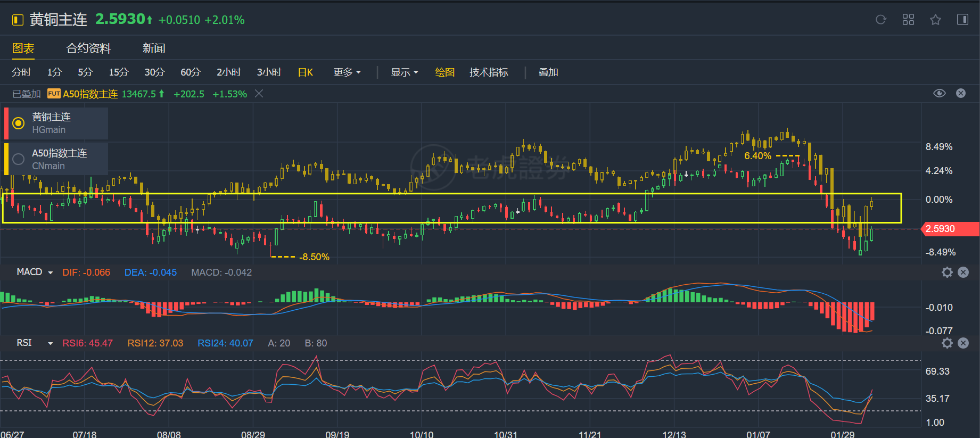Open MACD indicator settings gear
980x438 pixels.
pyautogui.click(x=947, y=272)
